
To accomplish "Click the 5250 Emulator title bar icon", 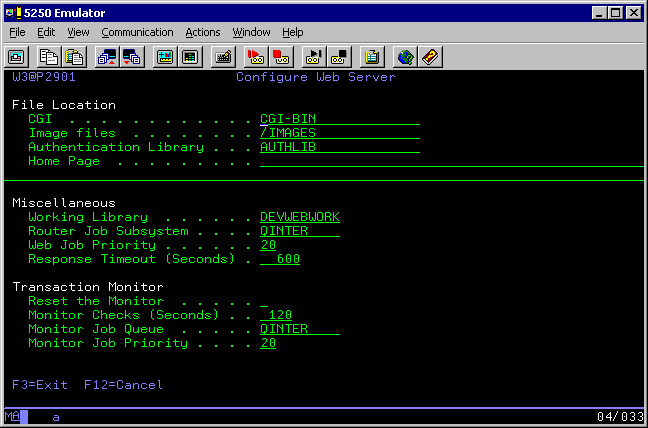I will pyautogui.click(x=14, y=13).
